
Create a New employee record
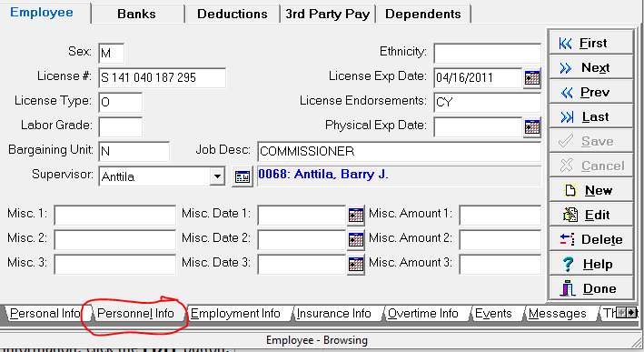coord(590,190)
